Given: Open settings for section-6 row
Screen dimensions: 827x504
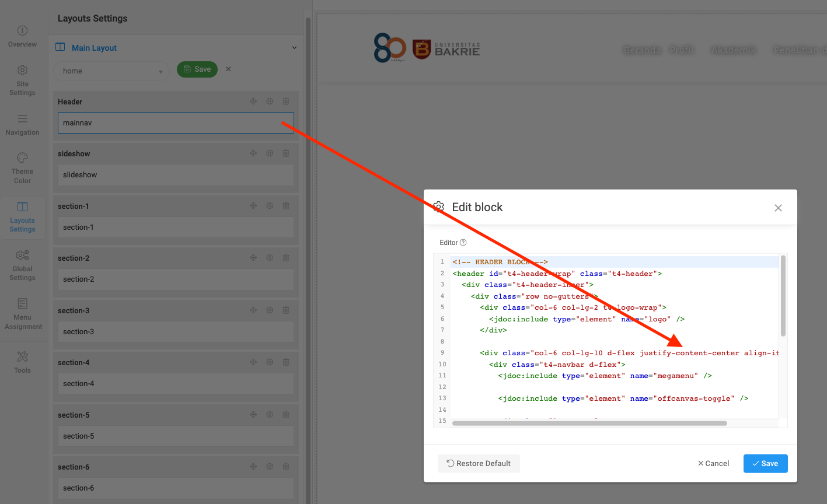Looking at the screenshot, I should pyautogui.click(x=270, y=467).
